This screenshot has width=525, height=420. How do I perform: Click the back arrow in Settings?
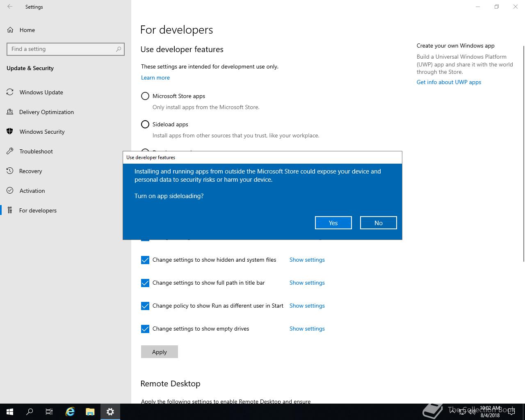pyautogui.click(x=10, y=7)
